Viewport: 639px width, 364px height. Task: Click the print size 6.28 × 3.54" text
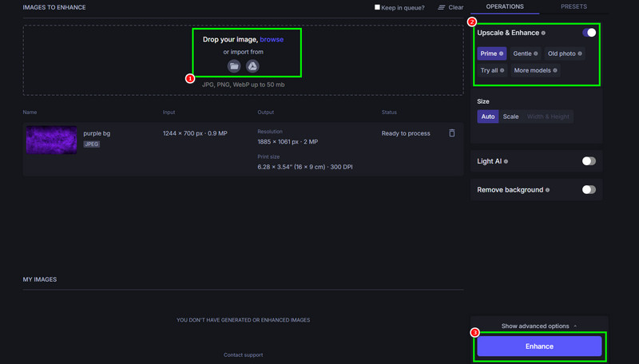[x=305, y=167]
